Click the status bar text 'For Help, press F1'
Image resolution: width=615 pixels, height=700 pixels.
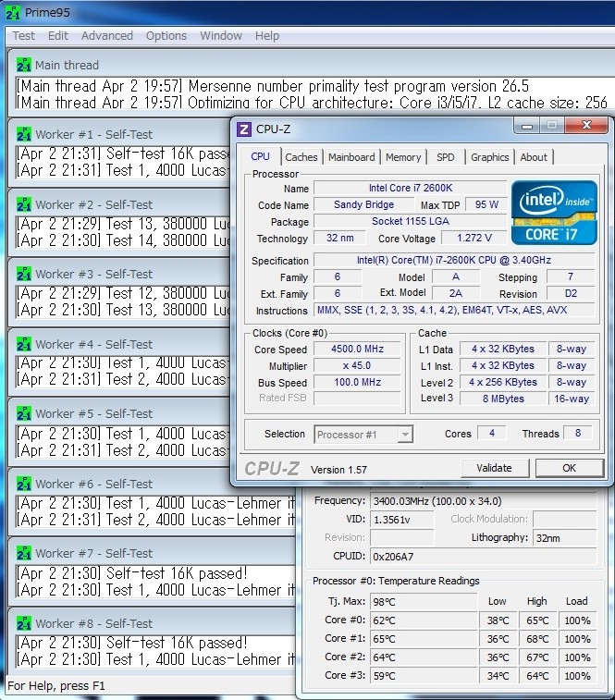pos(56,686)
